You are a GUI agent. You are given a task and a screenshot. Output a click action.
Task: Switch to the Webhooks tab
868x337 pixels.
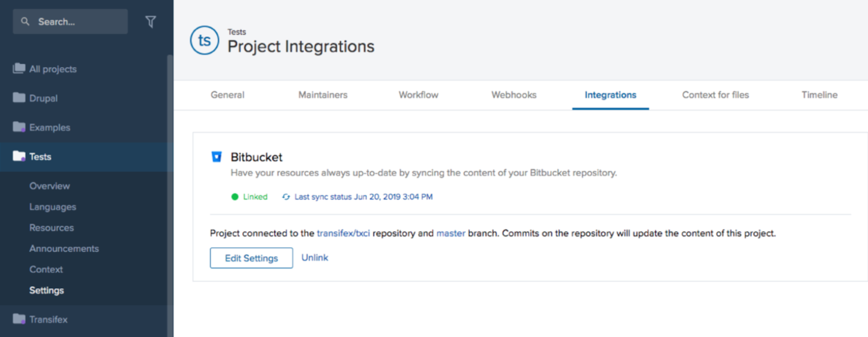click(x=514, y=95)
